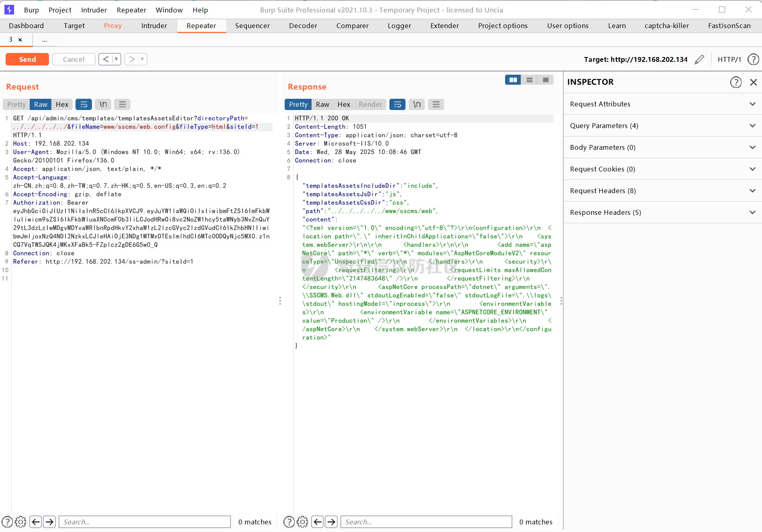Select Response Pretty view

298,104
